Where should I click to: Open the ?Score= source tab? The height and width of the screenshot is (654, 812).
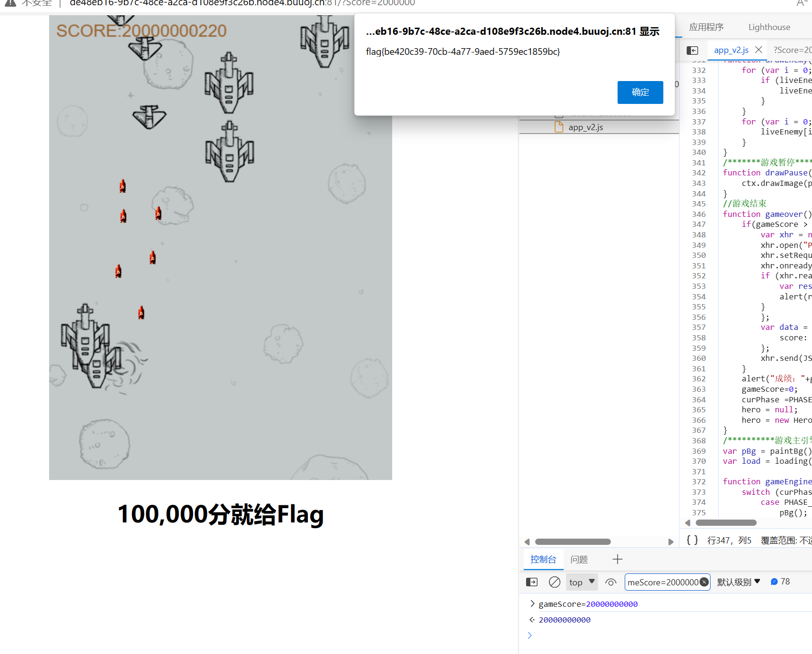click(792, 50)
